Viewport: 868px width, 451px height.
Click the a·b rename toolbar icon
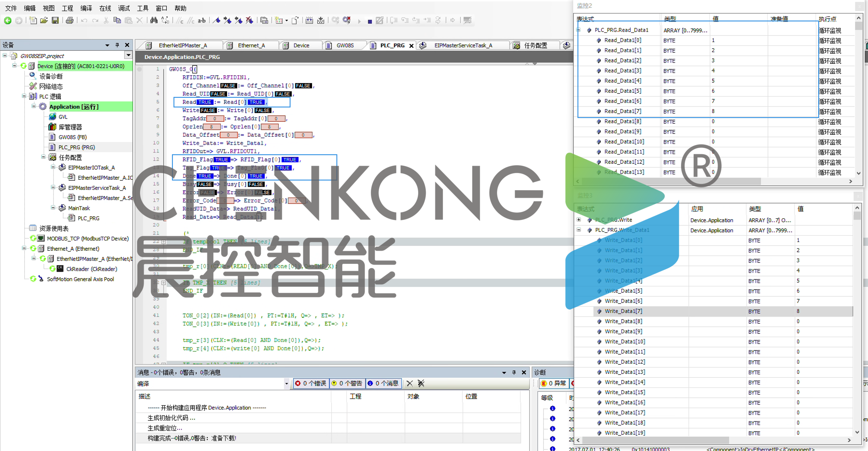202,21
